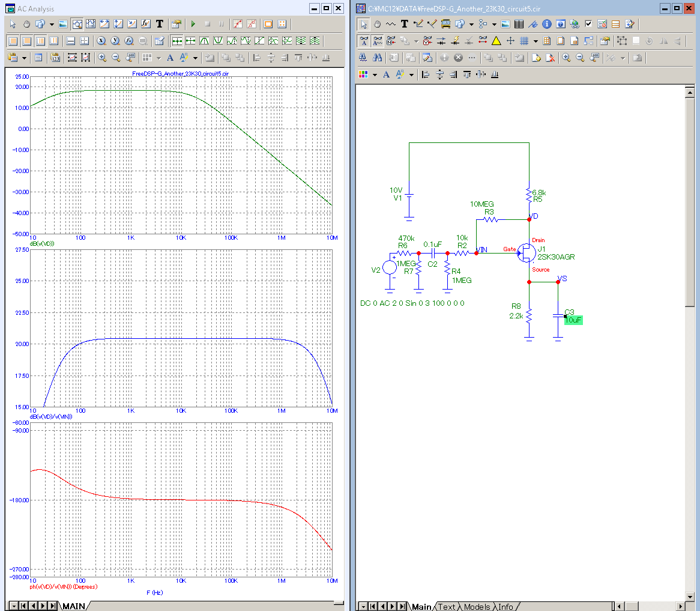Image resolution: width=700 pixels, height=611 pixels.
Task: Click the Delete Page icon in schematic toolbar
Action: 551,58
